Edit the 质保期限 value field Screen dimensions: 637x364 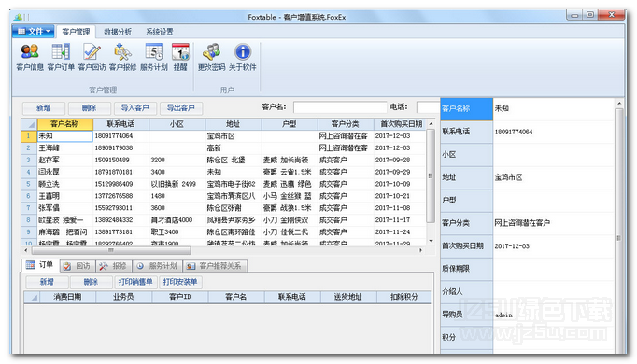click(553, 269)
